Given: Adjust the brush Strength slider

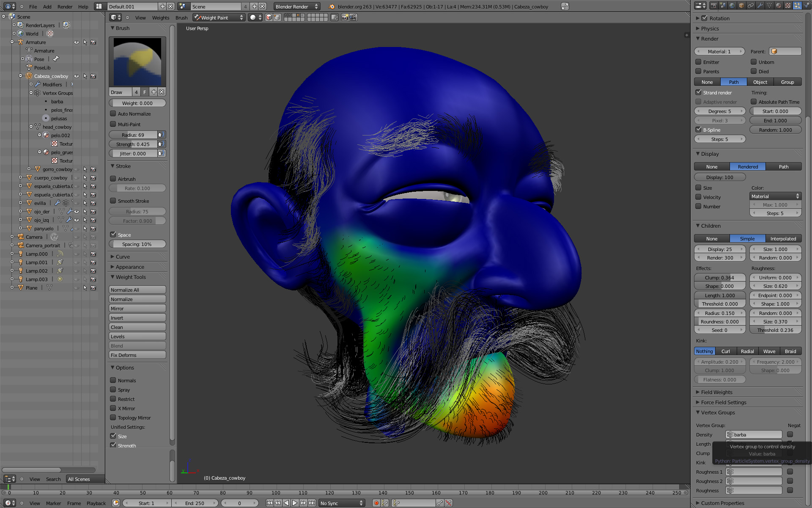Looking at the screenshot, I should coord(133,144).
